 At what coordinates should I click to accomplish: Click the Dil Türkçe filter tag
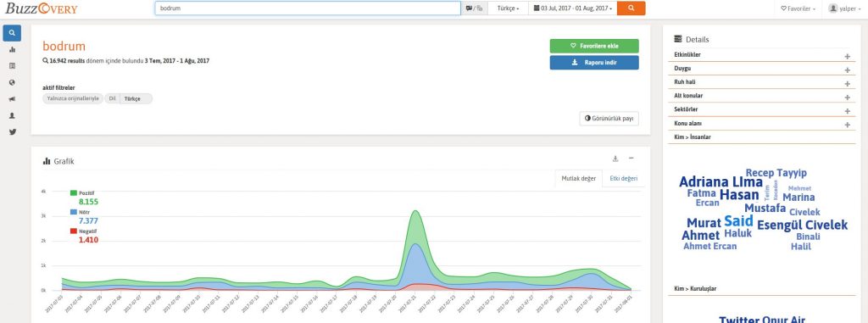coord(129,98)
